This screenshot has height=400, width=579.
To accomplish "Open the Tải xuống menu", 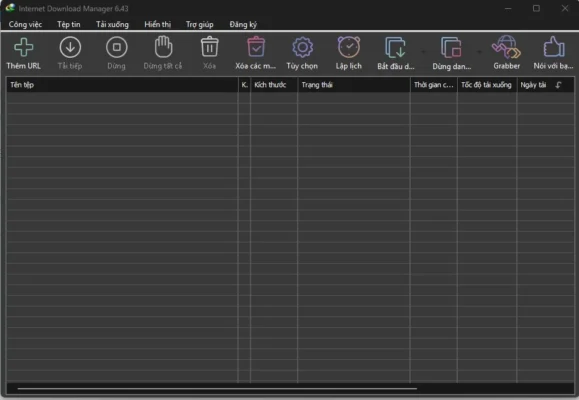I will point(112,24).
